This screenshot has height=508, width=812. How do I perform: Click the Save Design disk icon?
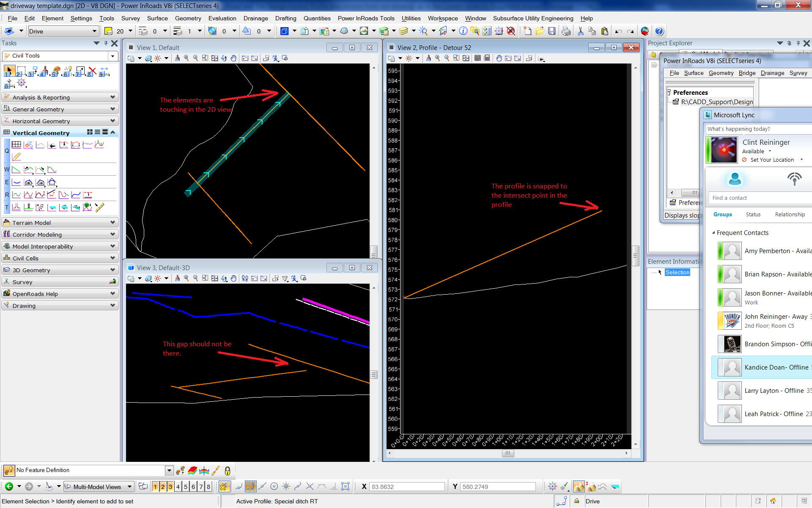click(551, 31)
